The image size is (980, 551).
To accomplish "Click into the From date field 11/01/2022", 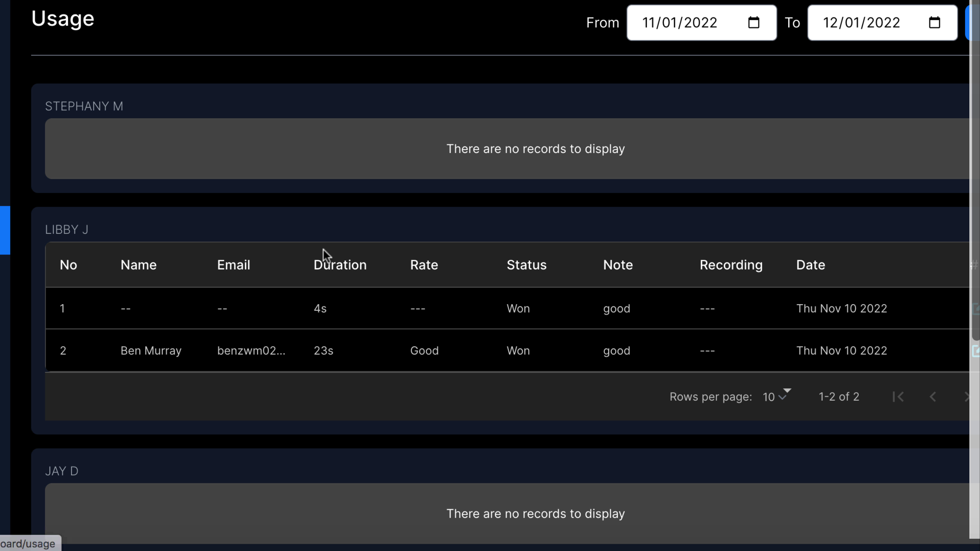I will tap(679, 23).
